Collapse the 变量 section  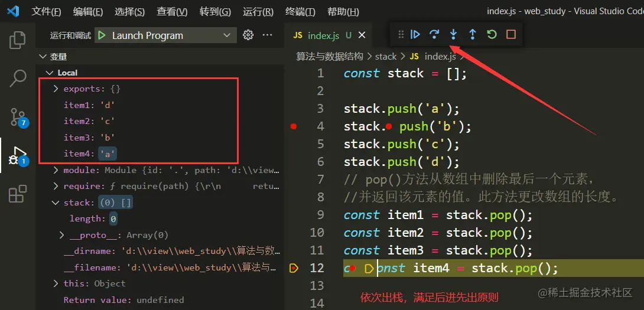click(43, 57)
